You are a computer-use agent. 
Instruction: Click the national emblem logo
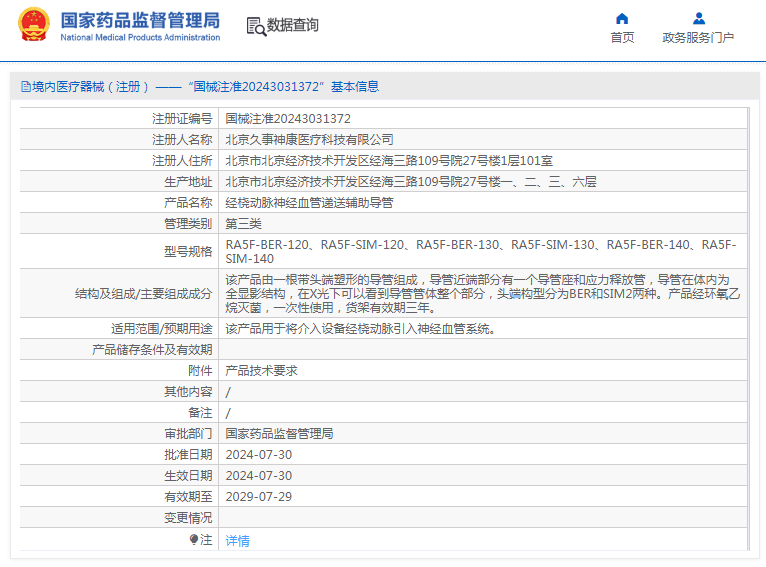pyautogui.click(x=34, y=24)
